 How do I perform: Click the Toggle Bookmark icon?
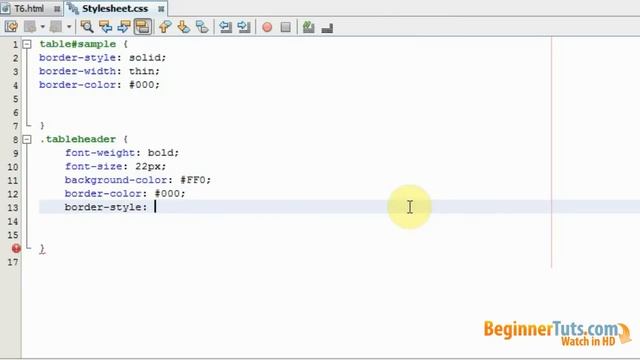pyautogui.click(x=202, y=27)
